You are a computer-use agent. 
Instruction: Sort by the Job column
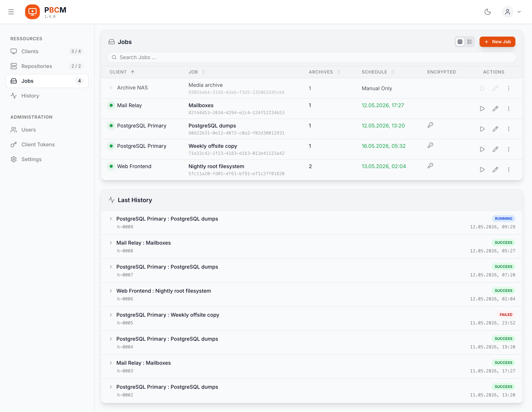197,72
